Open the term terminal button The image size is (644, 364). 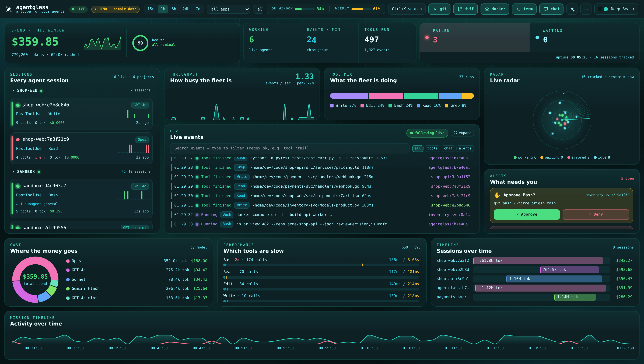coord(524,9)
